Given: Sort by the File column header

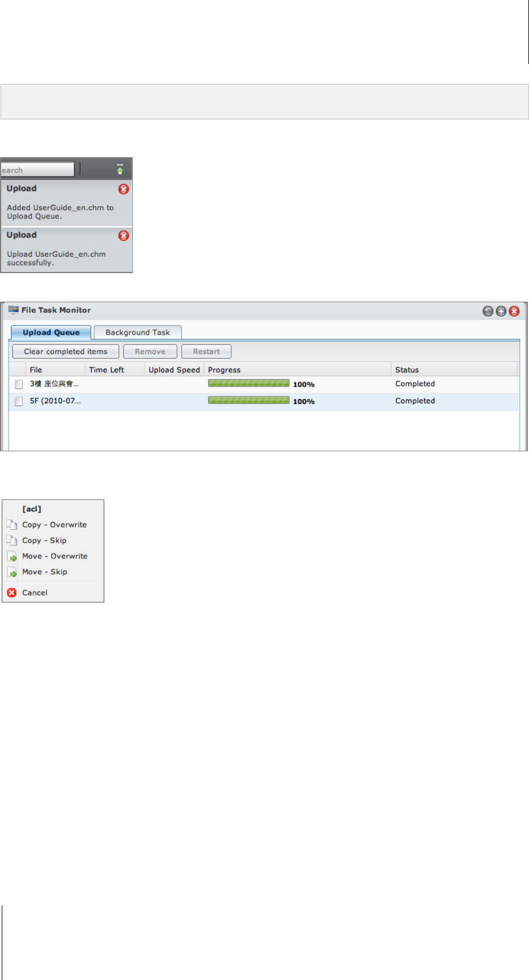Looking at the screenshot, I should pos(55,370).
